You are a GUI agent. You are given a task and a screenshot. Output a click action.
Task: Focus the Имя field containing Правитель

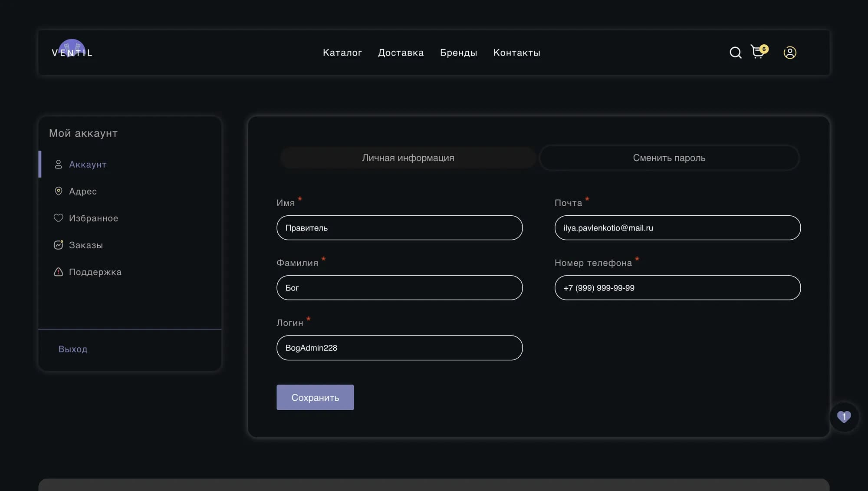(x=399, y=227)
